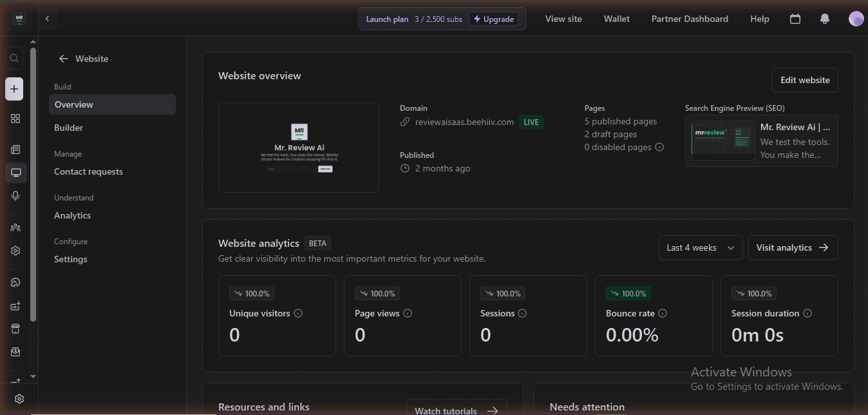This screenshot has height=415, width=868.
Task: Click info icon next to disabled pages
Action: (659, 147)
